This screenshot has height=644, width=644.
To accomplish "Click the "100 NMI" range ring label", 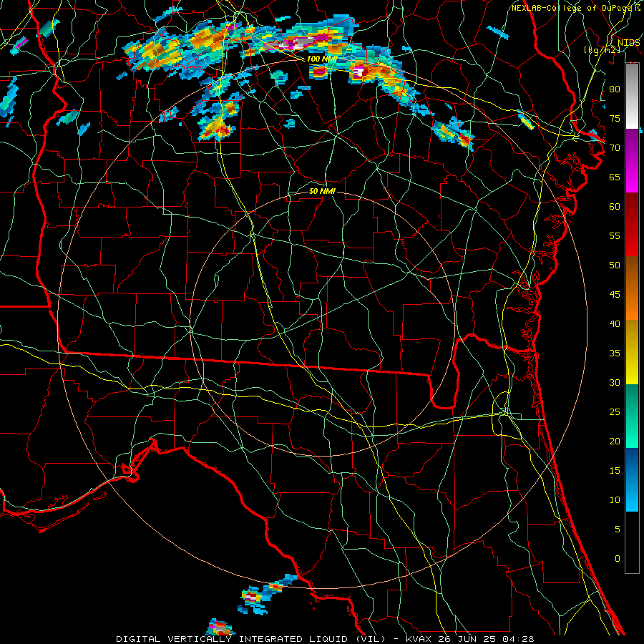I will tap(322, 59).
